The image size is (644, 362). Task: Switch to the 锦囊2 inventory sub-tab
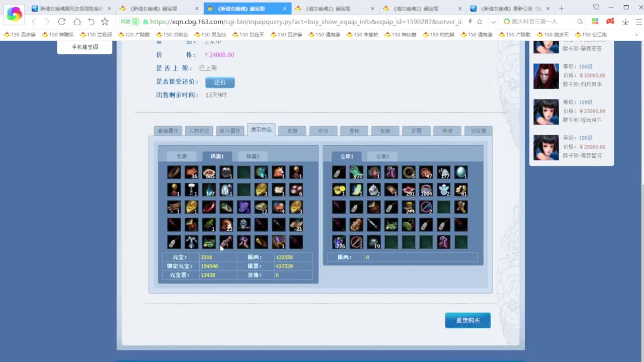(253, 156)
